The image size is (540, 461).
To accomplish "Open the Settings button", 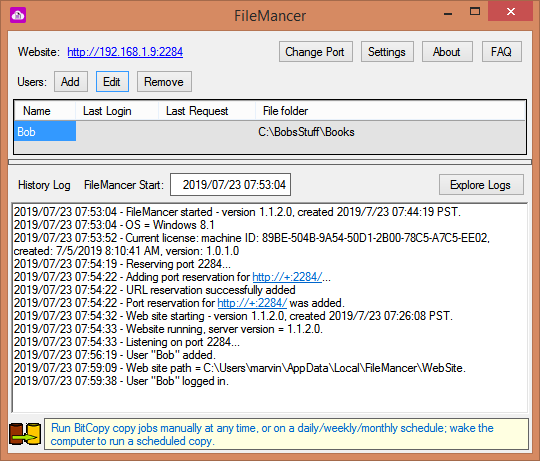I will click(387, 52).
